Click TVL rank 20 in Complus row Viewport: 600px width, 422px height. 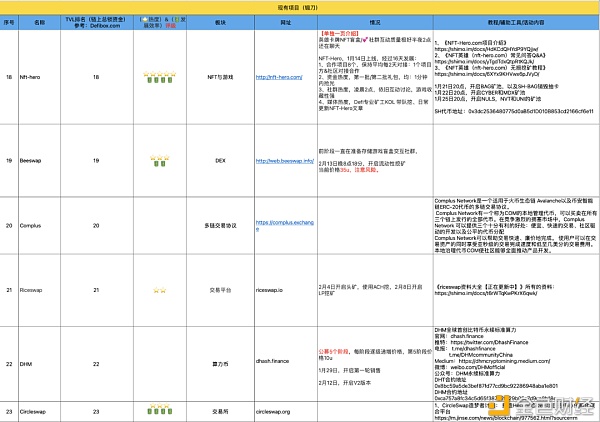point(96,226)
